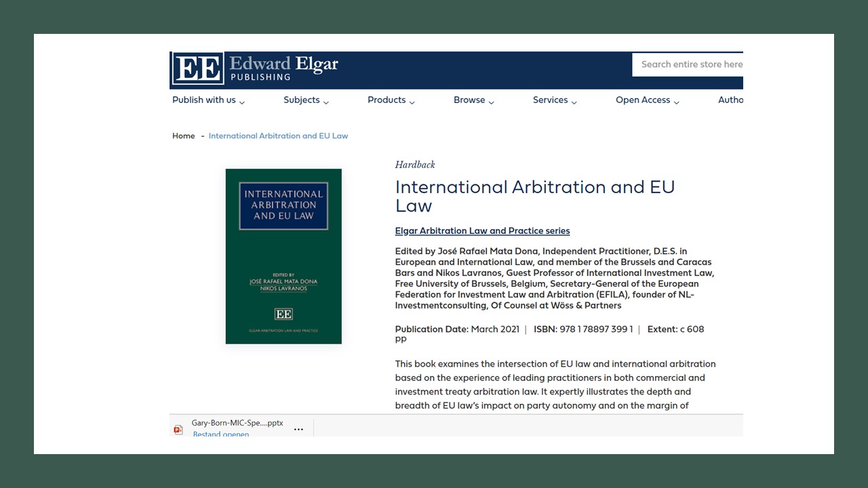Click Bestand openen link in downloads bar
This screenshot has height=488, width=868.
[x=221, y=434]
